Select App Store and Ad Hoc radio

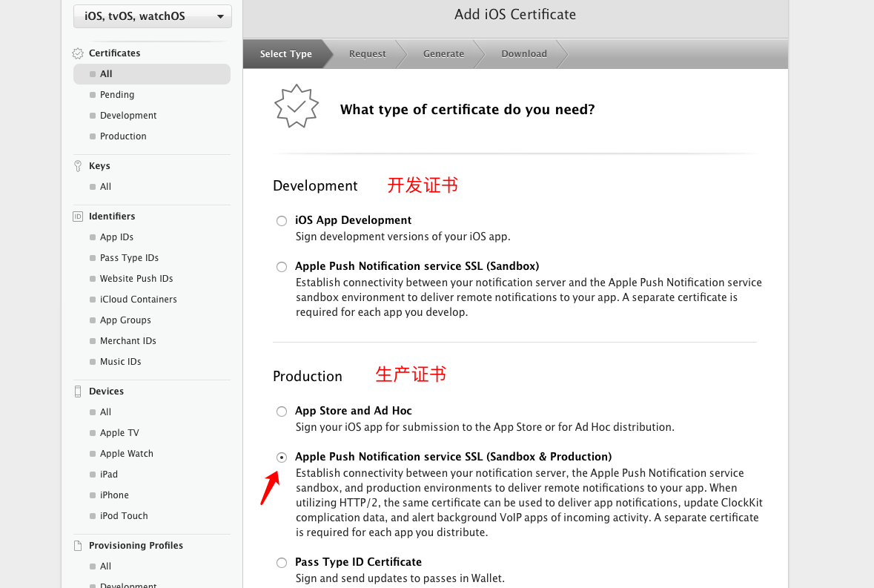(282, 412)
